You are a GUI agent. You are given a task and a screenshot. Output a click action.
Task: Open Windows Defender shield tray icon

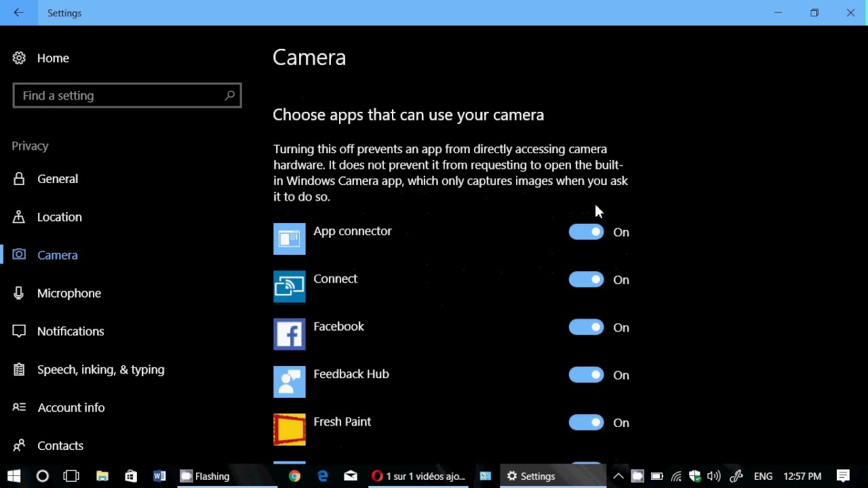[695, 476]
